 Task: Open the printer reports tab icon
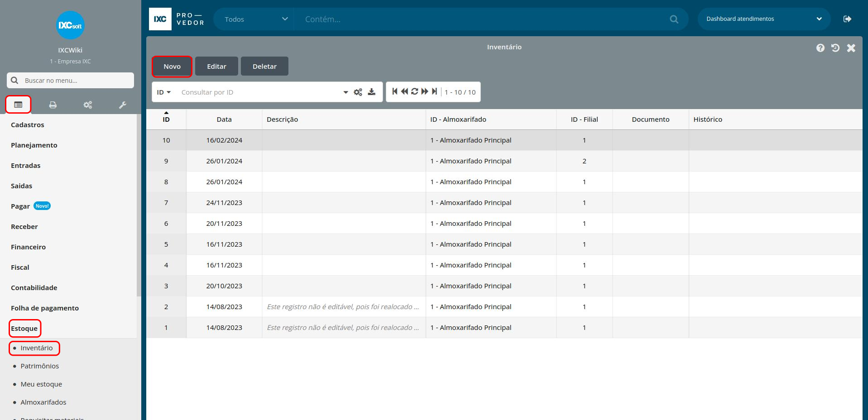point(53,105)
